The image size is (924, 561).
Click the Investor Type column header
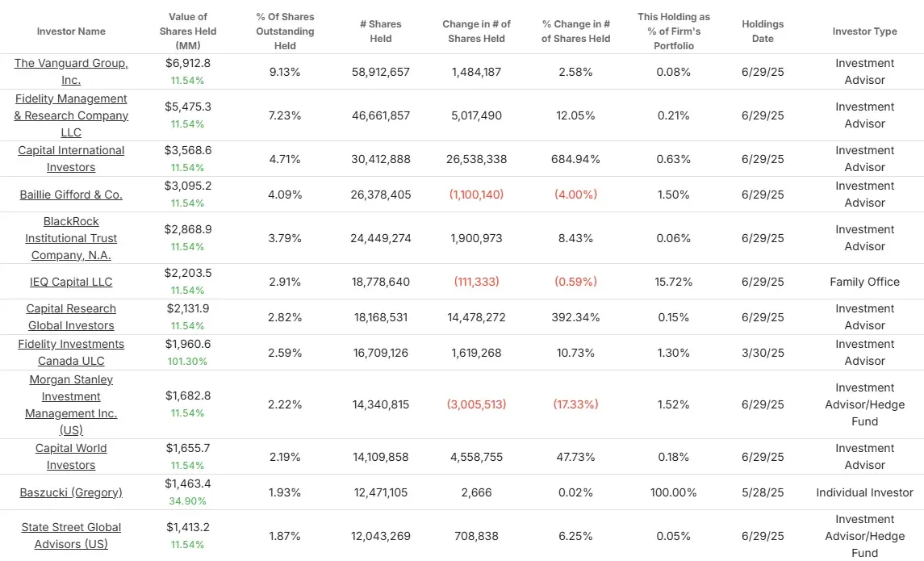pyautogui.click(x=864, y=31)
